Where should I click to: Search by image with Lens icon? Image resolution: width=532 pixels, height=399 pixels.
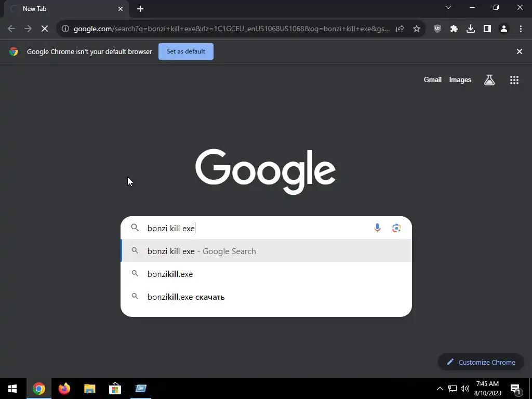point(396,228)
